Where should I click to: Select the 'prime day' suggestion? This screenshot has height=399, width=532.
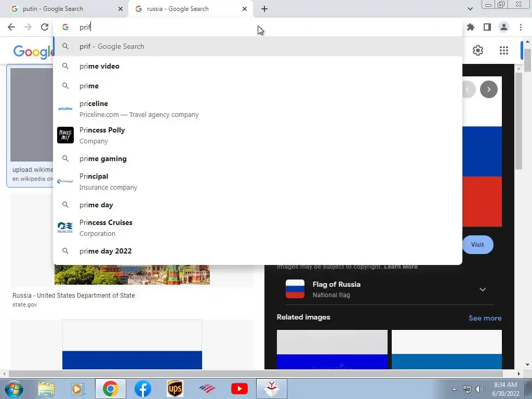[258, 205]
